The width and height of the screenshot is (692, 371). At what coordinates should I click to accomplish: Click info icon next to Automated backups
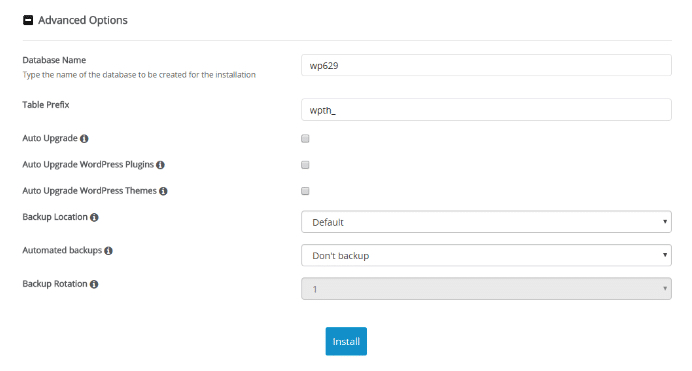coord(108,251)
